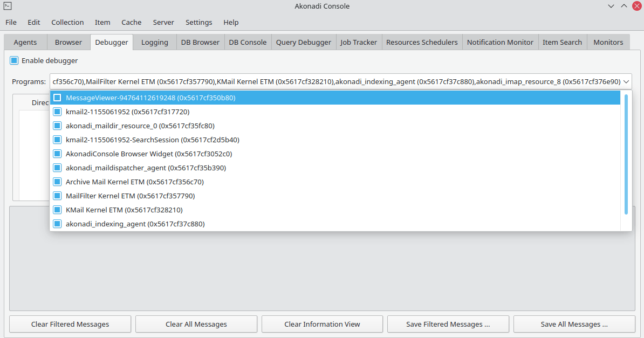Switch to the Job Tracker tab
This screenshot has height=338, width=644.
(358, 43)
